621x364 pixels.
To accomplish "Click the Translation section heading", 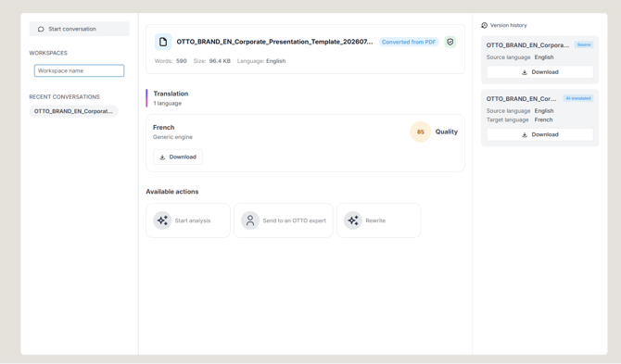I will 171,94.
